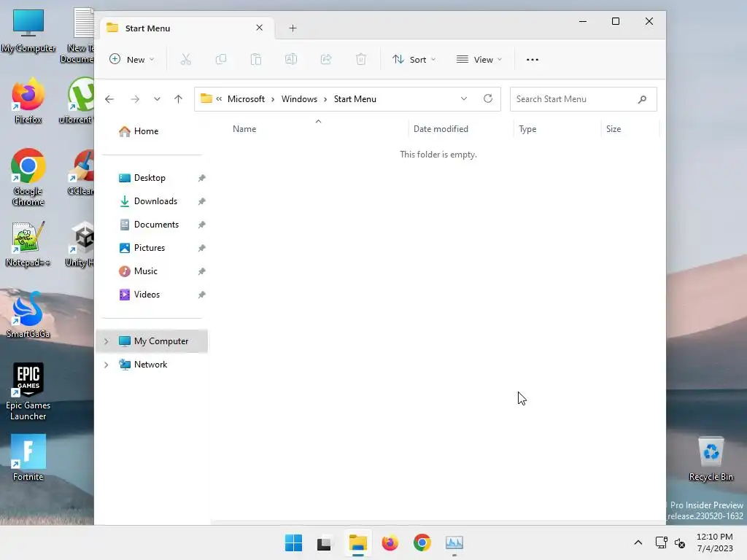Add a new tab with plus button

293,28
